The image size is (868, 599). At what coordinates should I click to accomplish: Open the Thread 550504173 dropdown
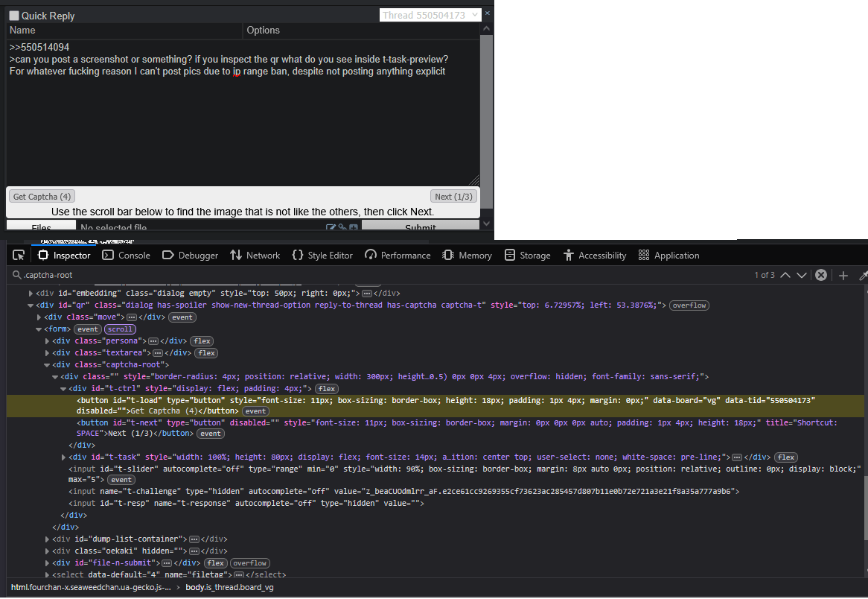(430, 15)
